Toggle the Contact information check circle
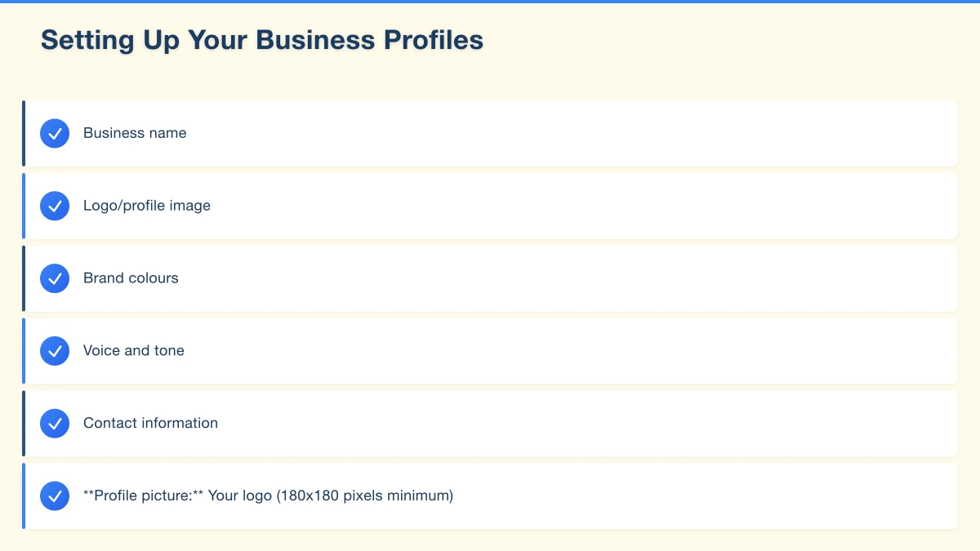The height and width of the screenshot is (551, 980). point(55,424)
